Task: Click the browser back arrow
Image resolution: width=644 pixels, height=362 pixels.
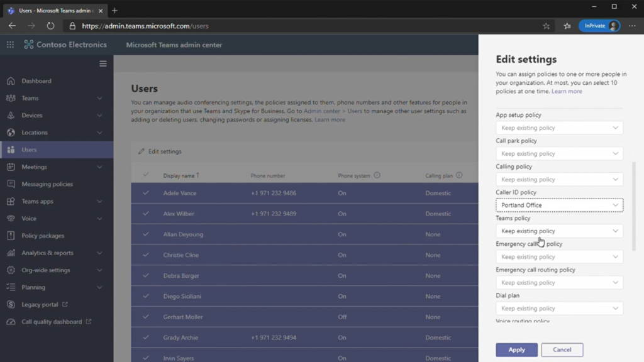Action: pos(12,26)
